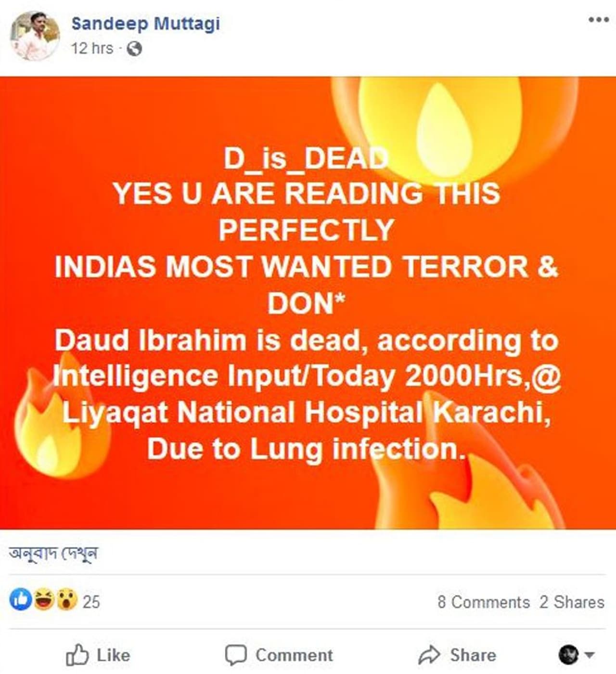Expand the act-as profile dropdown arrow

click(590, 655)
